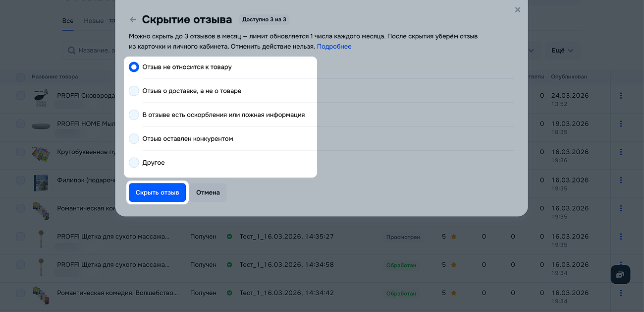Viewport: 644px width, 312px height.
Task: Click the Отмена button
Action: pos(208,192)
